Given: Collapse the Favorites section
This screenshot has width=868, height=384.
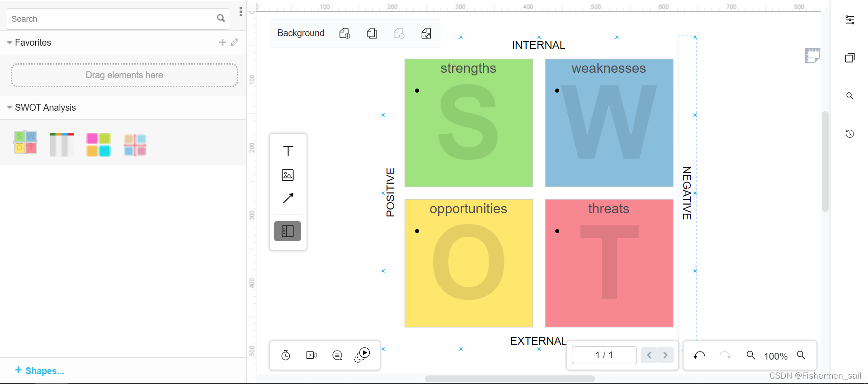Looking at the screenshot, I should 9,42.
